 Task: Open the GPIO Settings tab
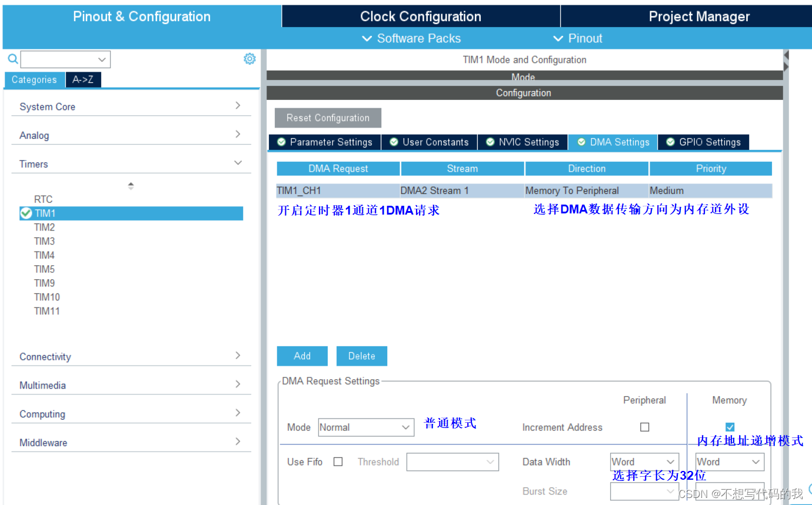pos(704,142)
